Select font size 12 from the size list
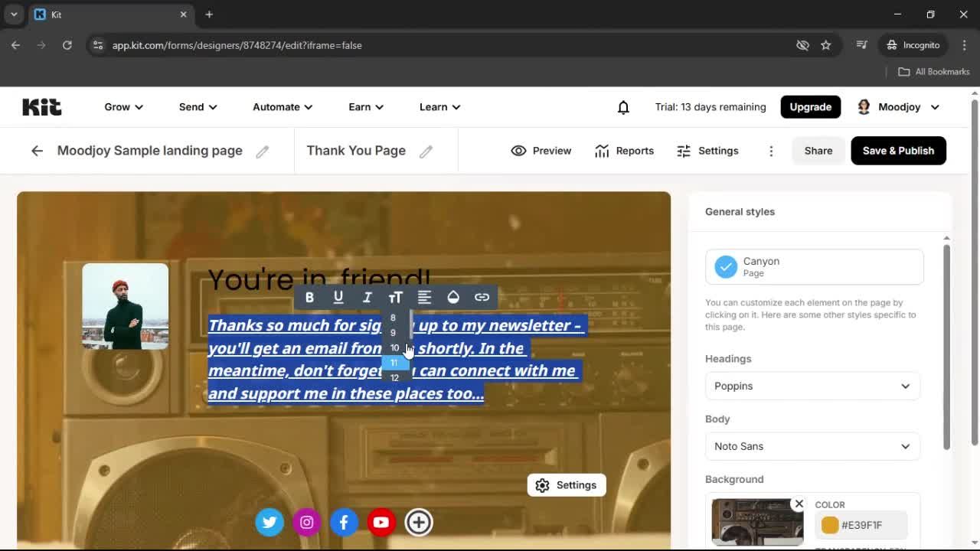 tap(394, 377)
